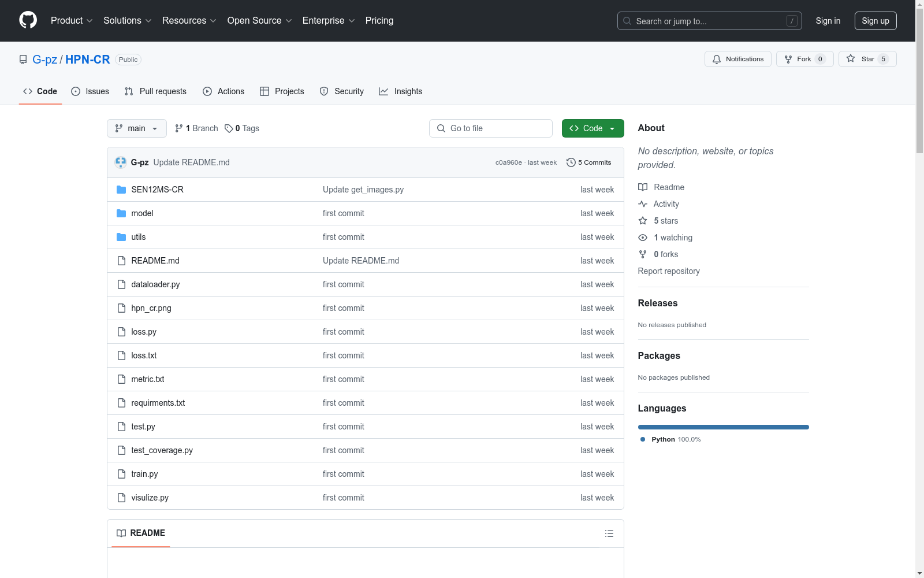The width and height of the screenshot is (924, 578).
Task: Open the train.py file
Action: (x=144, y=474)
